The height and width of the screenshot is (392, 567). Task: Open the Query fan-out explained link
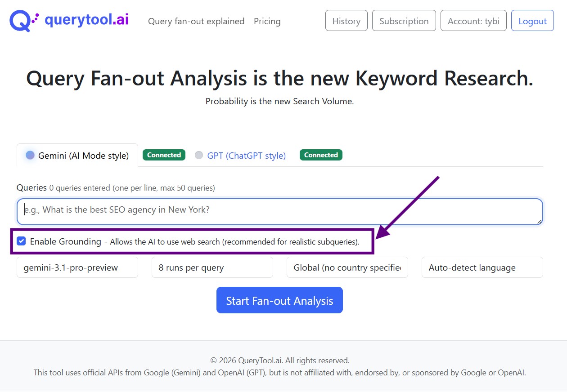[x=196, y=21]
